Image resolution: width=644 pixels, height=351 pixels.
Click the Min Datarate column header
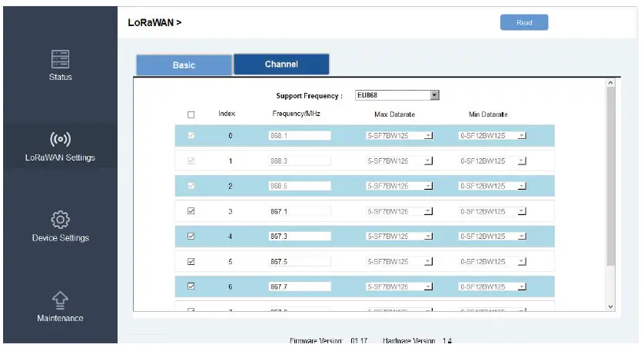[488, 114]
